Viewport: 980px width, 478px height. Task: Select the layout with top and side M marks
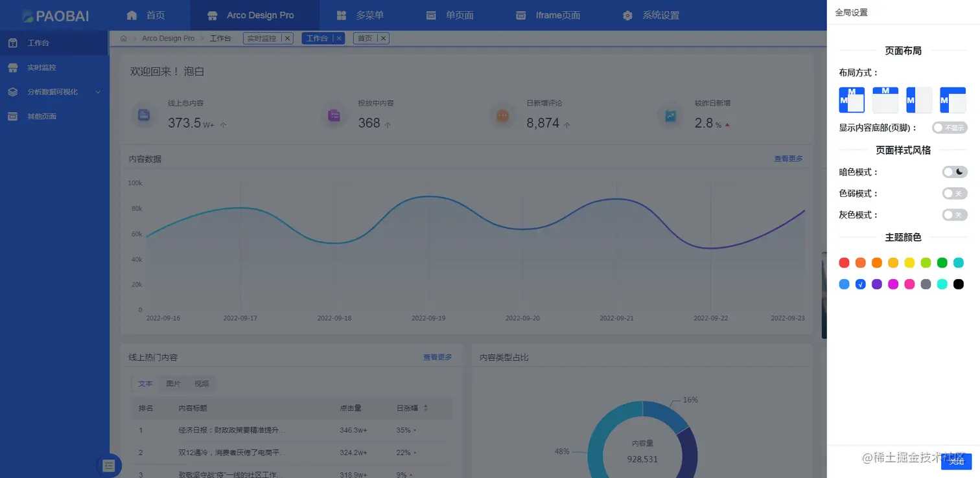coord(852,100)
